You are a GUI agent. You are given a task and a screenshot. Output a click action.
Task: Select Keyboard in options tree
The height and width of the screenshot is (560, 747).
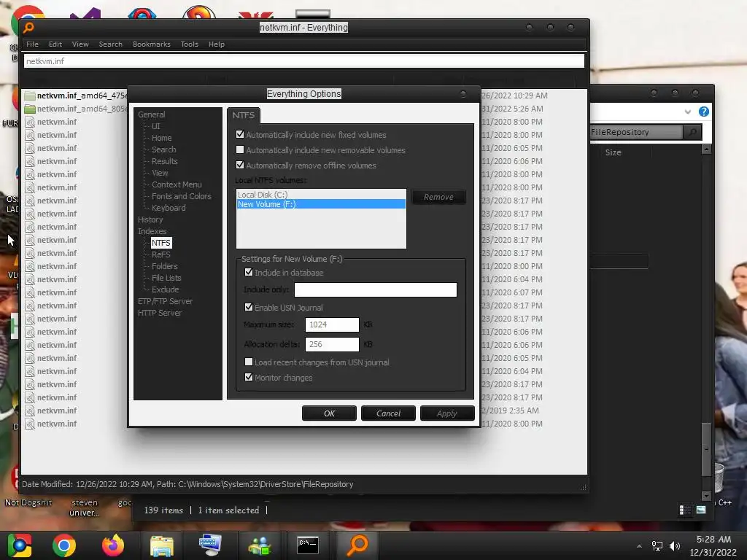pos(169,208)
